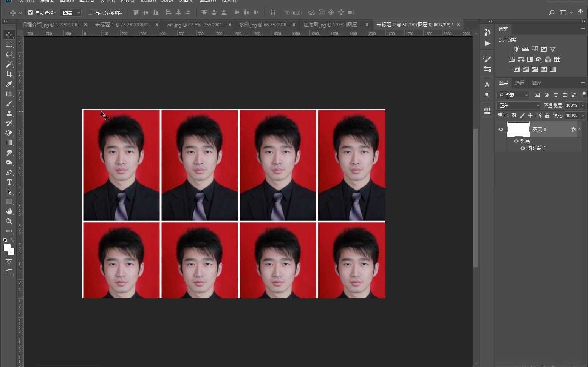Toggle lock all padlock icon
The width and height of the screenshot is (588, 367).
[547, 116]
